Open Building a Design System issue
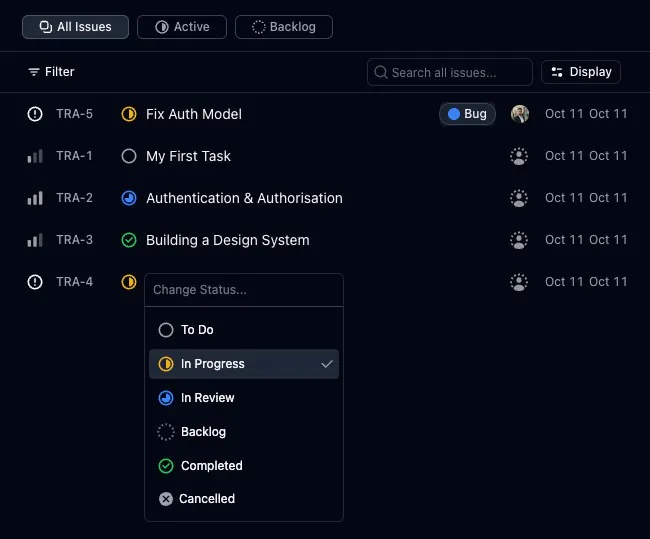The image size is (650, 539). pyautogui.click(x=228, y=240)
